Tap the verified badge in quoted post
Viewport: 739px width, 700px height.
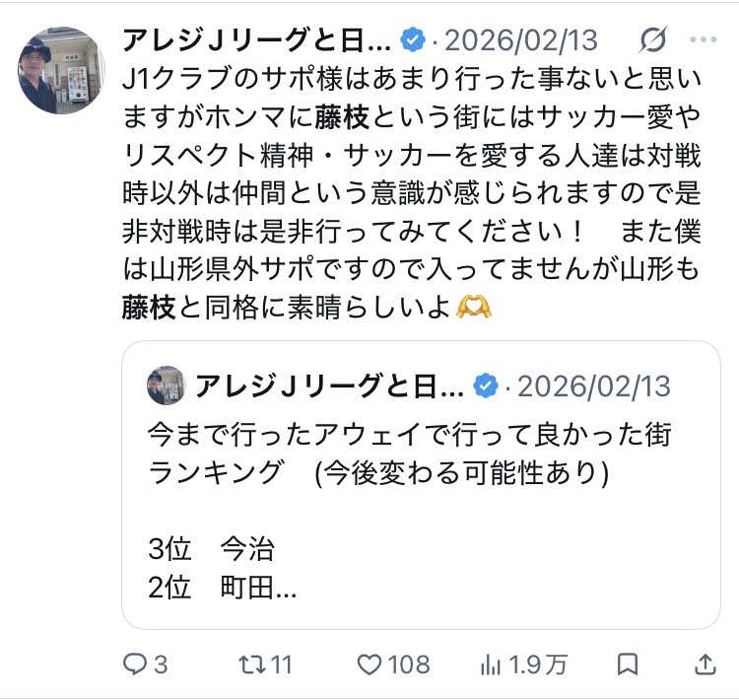click(486, 385)
